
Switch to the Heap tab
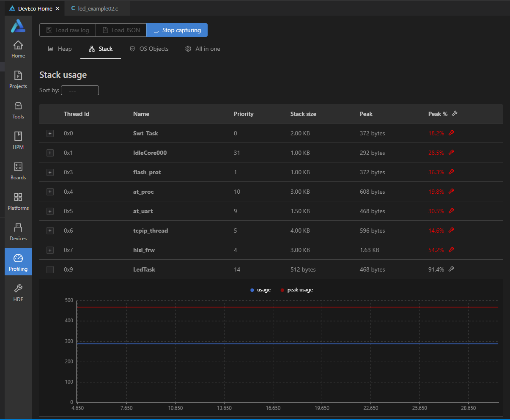click(x=60, y=49)
